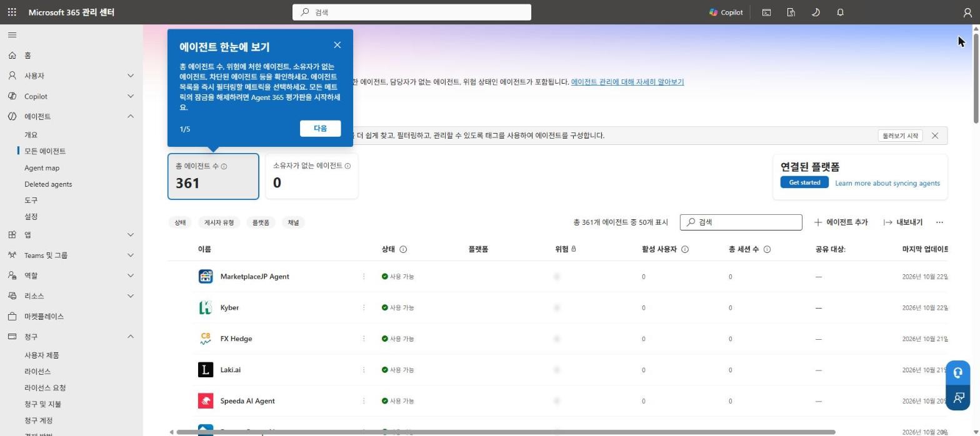The width and height of the screenshot is (980, 436).
Task: Open Deleted agents page
Action: coord(48,184)
